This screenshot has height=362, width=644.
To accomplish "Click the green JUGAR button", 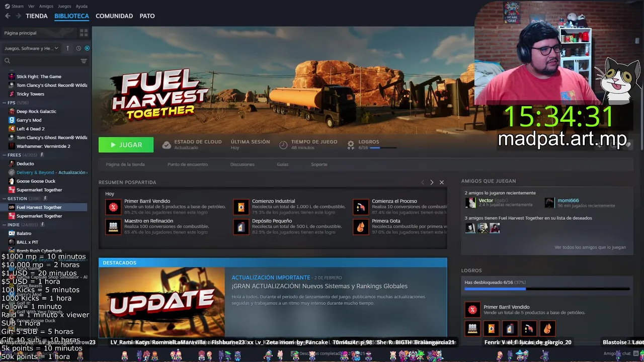I will (126, 145).
